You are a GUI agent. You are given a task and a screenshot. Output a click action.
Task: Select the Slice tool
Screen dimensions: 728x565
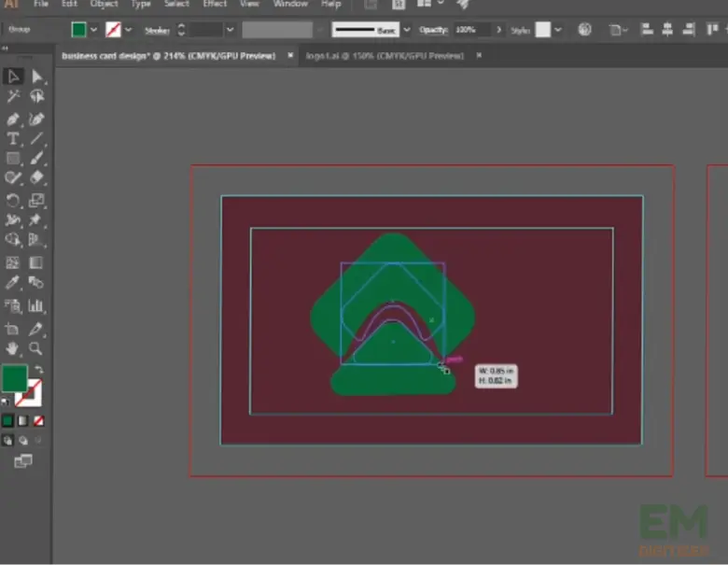point(36,329)
